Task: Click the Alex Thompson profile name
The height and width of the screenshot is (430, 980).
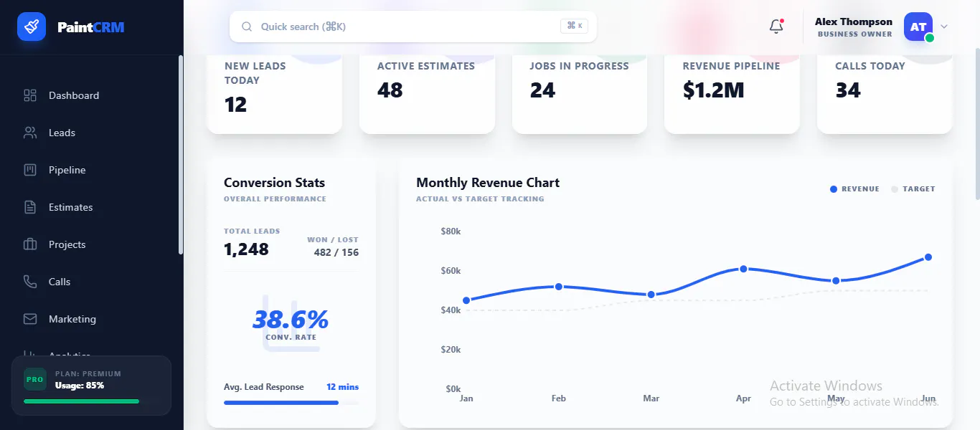Action: tap(854, 21)
